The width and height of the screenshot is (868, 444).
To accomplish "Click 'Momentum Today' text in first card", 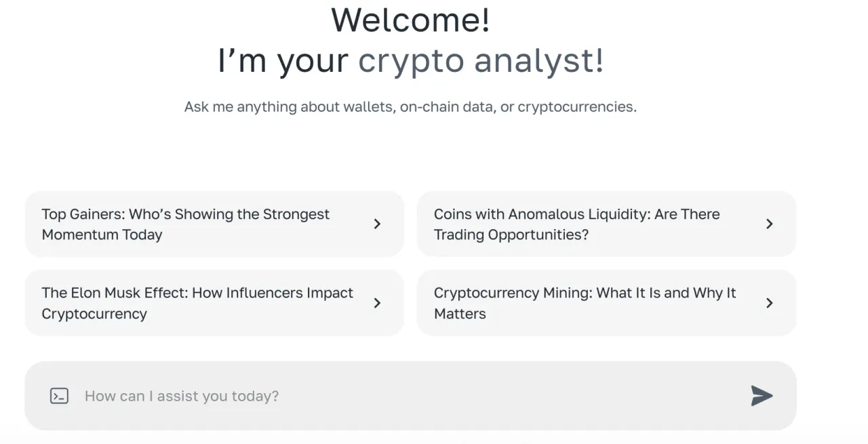I will pos(102,235).
